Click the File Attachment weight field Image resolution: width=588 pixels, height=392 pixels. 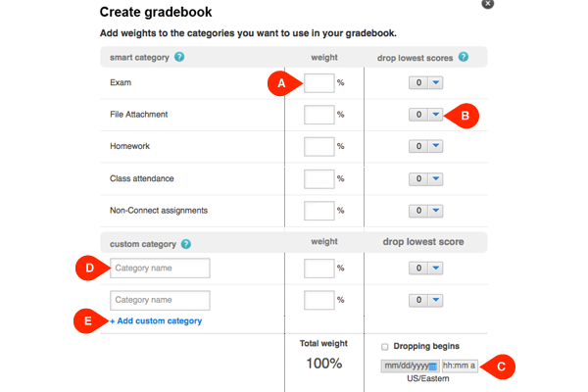319,115
